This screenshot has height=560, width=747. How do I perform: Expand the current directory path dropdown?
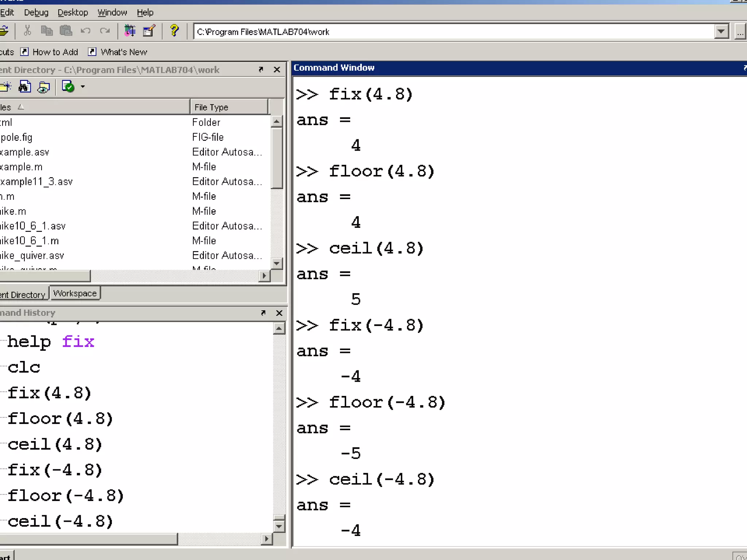pyautogui.click(x=721, y=32)
